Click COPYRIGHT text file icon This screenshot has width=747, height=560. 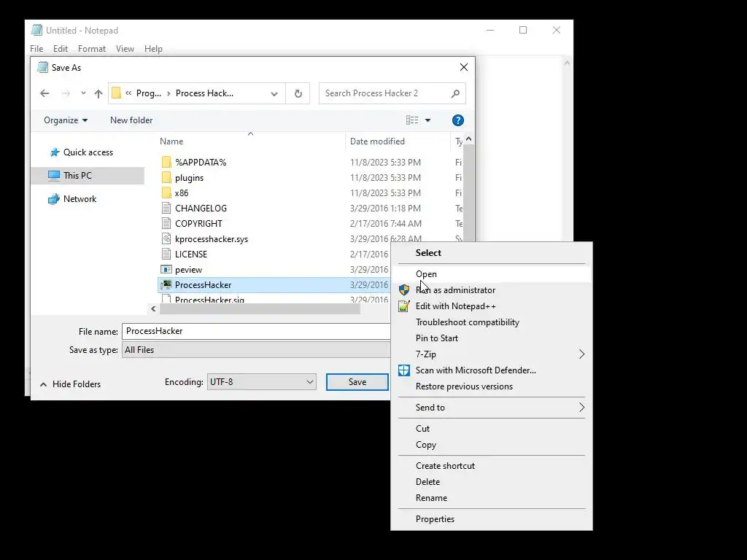coord(166,223)
